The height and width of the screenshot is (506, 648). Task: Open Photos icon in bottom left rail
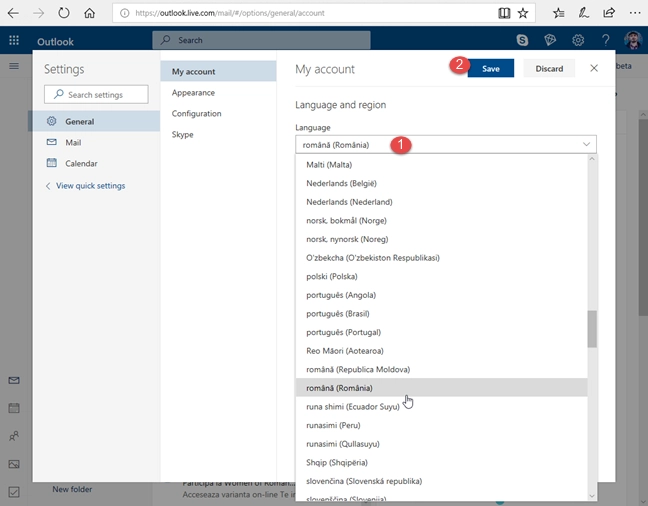click(14, 464)
